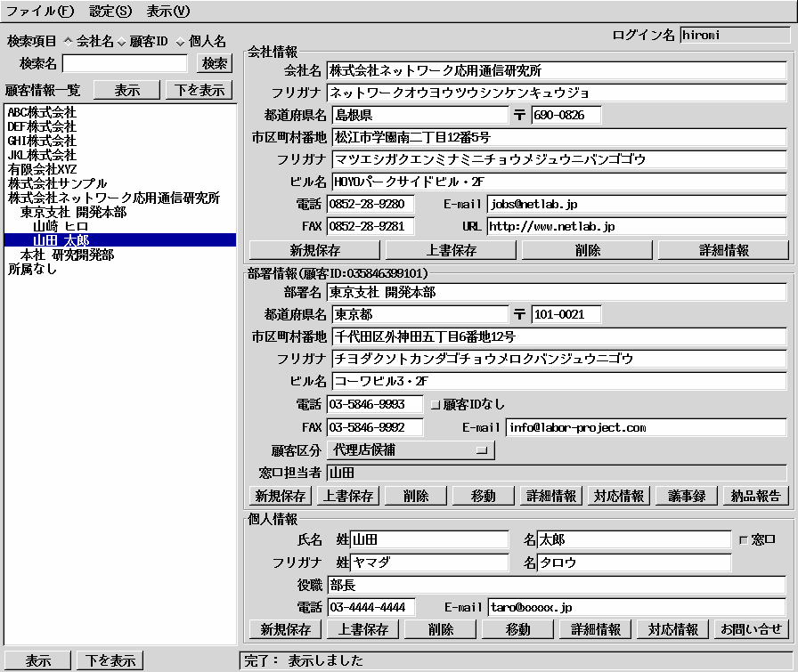Click the department E-mail field info@labor-project.com
Screen dimensions: 798x672
pos(647,427)
